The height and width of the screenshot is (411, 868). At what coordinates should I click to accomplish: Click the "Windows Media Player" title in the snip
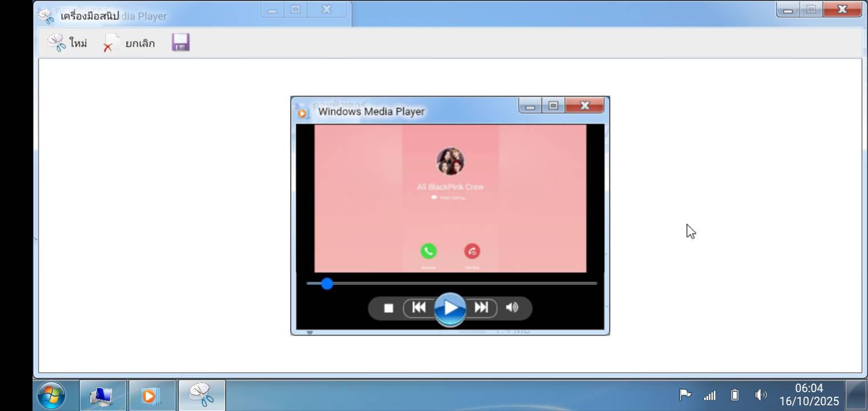[x=371, y=111]
